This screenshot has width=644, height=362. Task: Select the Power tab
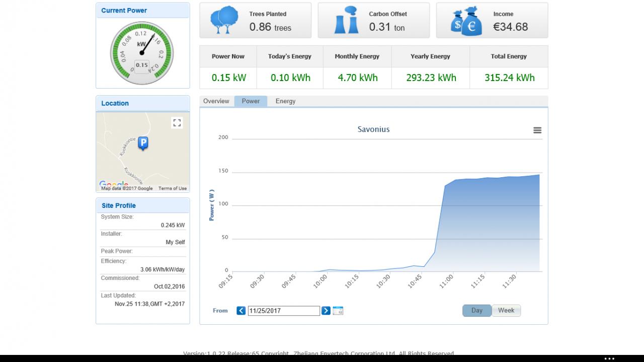tap(251, 101)
